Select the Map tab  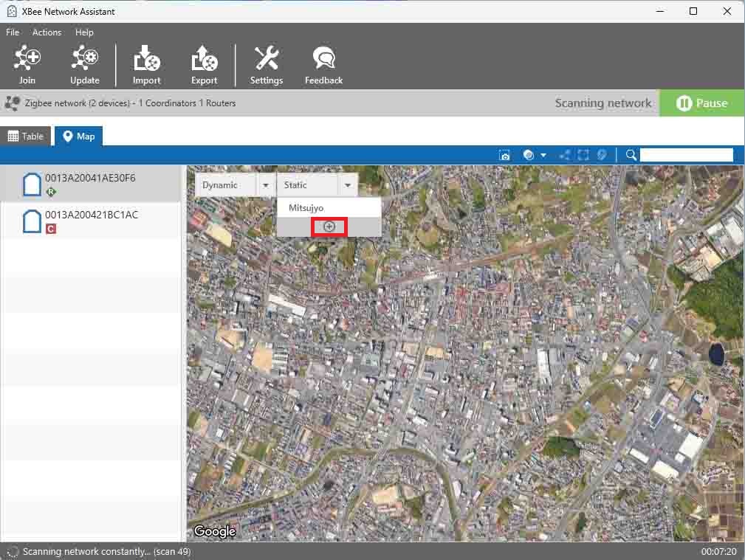[x=79, y=136]
